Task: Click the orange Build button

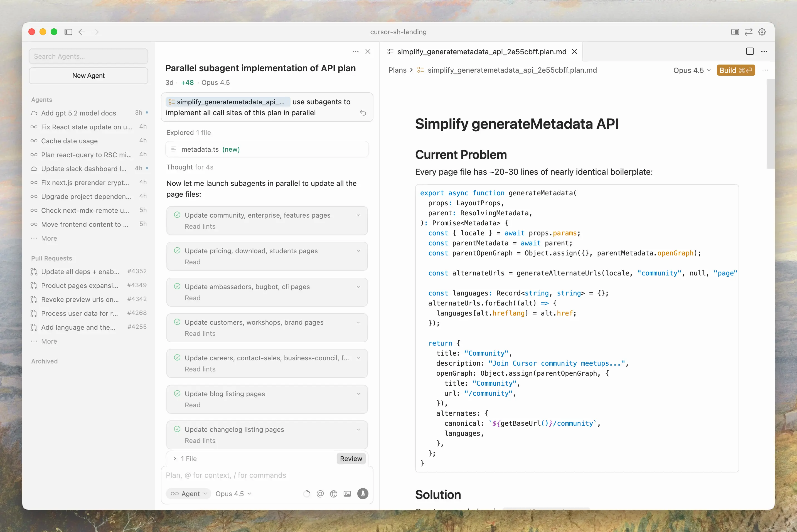Action: tap(735, 70)
